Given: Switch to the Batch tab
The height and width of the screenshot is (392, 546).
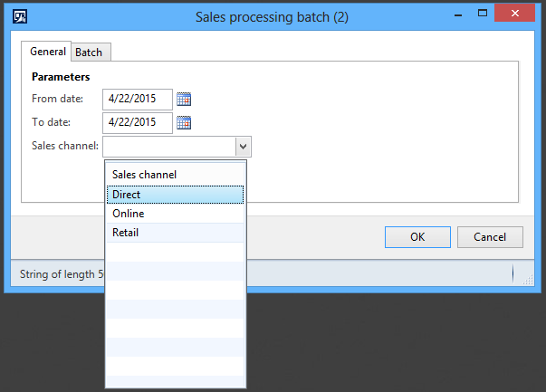Looking at the screenshot, I should coord(89,53).
